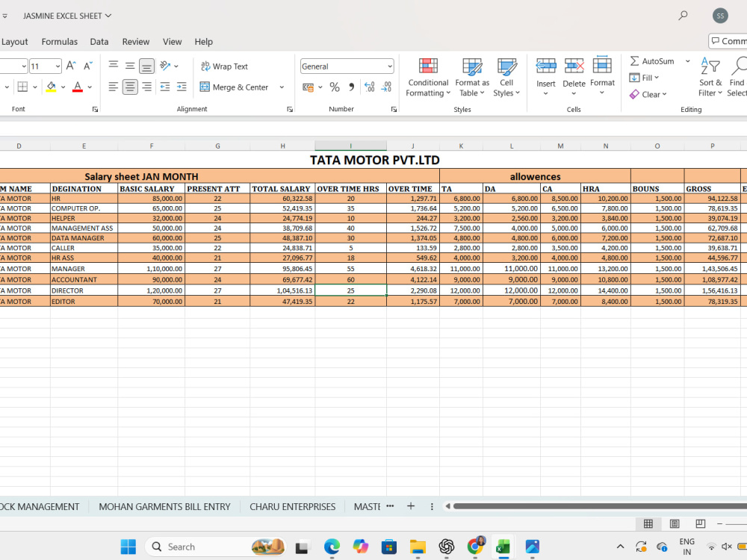Open the View ribbon tab
This screenshot has width=747, height=560.
coord(172,42)
